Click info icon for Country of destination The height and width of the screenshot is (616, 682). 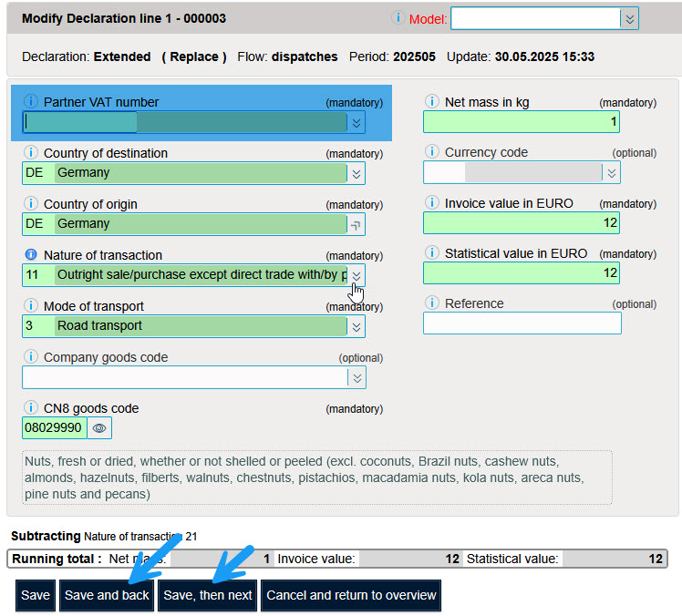tap(30, 152)
